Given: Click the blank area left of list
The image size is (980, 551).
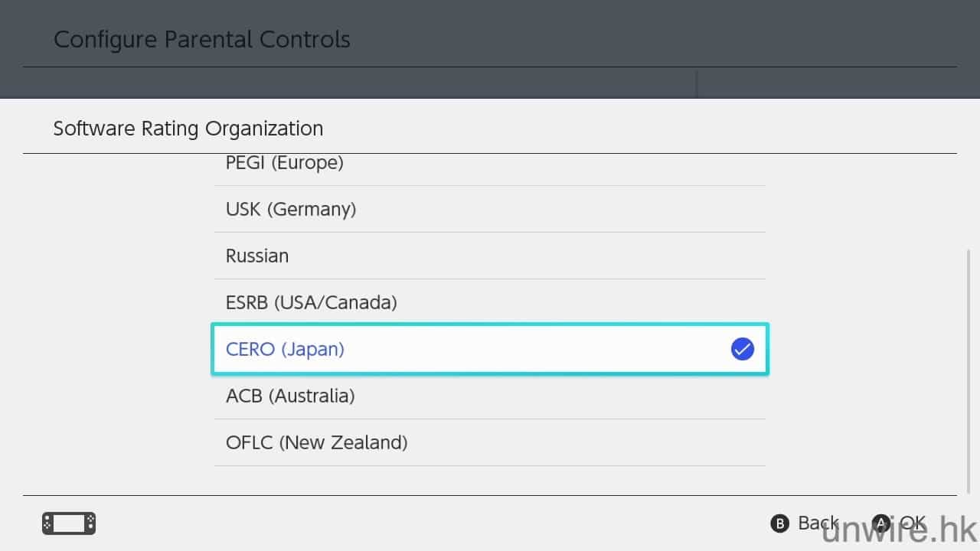Looking at the screenshot, I should coord(115,321).
